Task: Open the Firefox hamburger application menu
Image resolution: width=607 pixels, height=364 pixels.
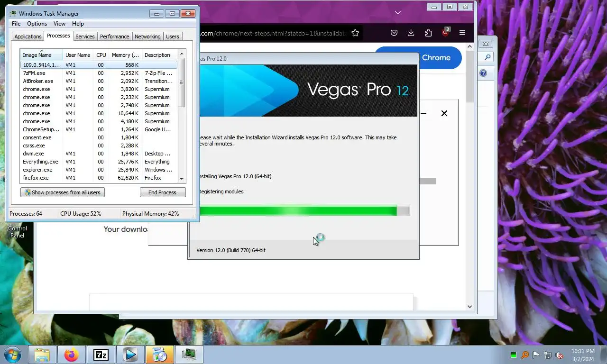Action: coord(462,33)
